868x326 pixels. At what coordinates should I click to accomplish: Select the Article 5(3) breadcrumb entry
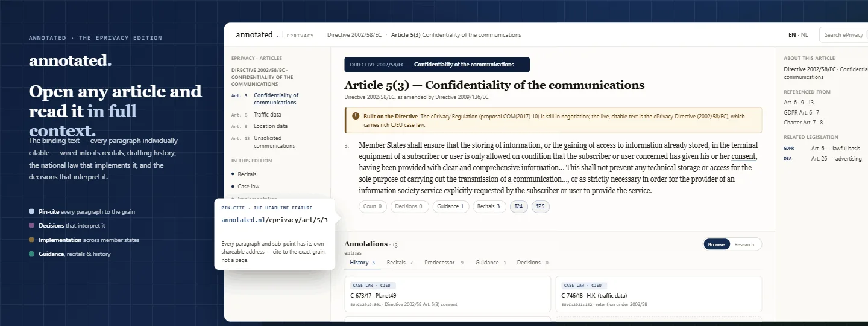pos(456,35)
